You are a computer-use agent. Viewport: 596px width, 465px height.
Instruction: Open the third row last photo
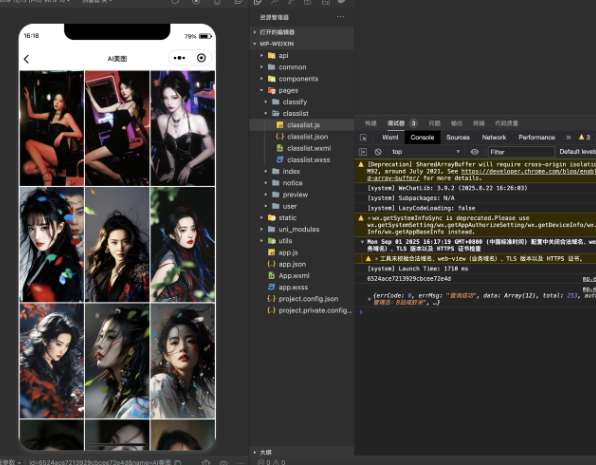point(182,361)
